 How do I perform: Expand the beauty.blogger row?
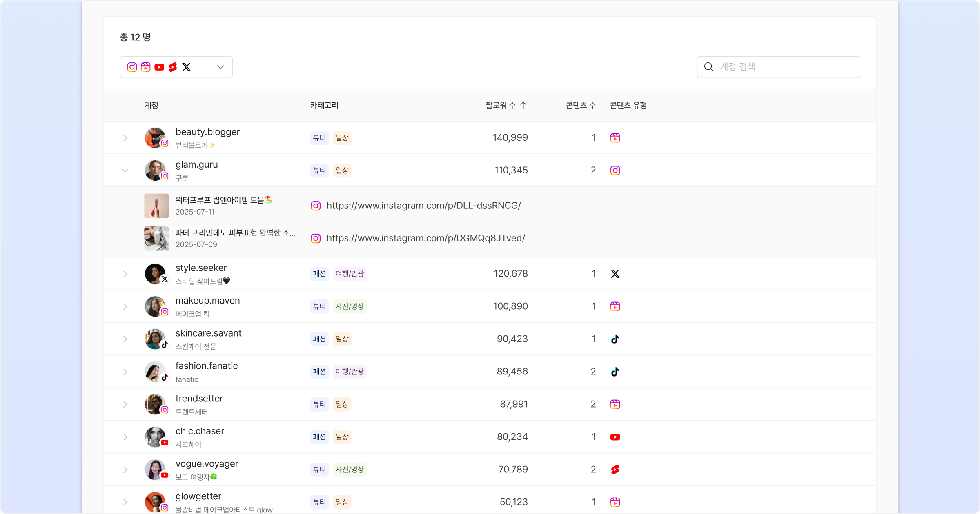tap(125, 138)
